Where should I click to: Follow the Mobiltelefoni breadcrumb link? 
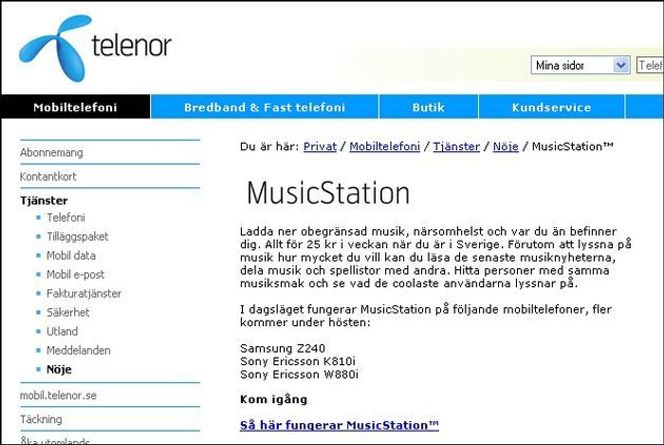[x=385, y=146]
